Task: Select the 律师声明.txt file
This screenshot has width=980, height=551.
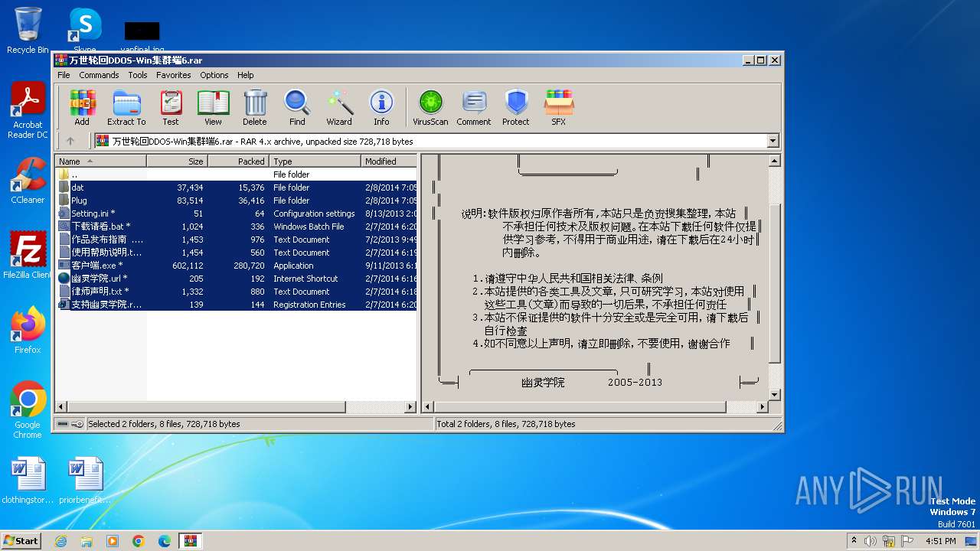Action: (237, 292)
